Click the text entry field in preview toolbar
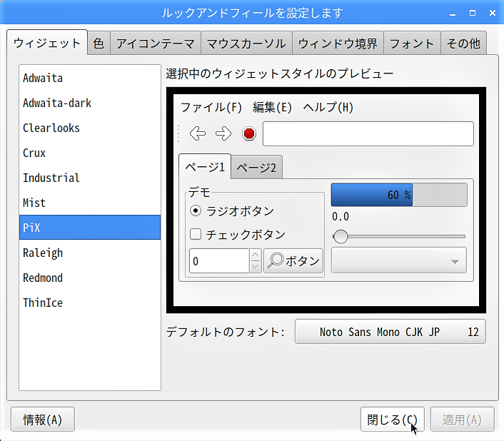 tap(368, 133)
